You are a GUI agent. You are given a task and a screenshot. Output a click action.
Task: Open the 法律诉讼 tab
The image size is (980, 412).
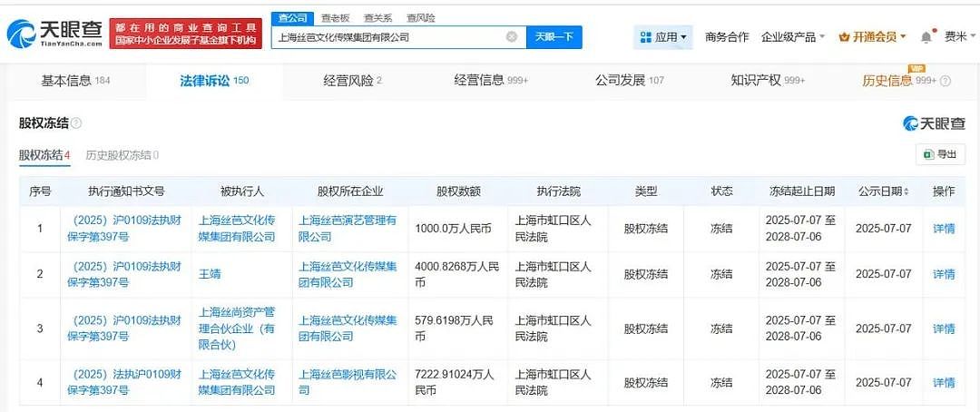(214, 81)
